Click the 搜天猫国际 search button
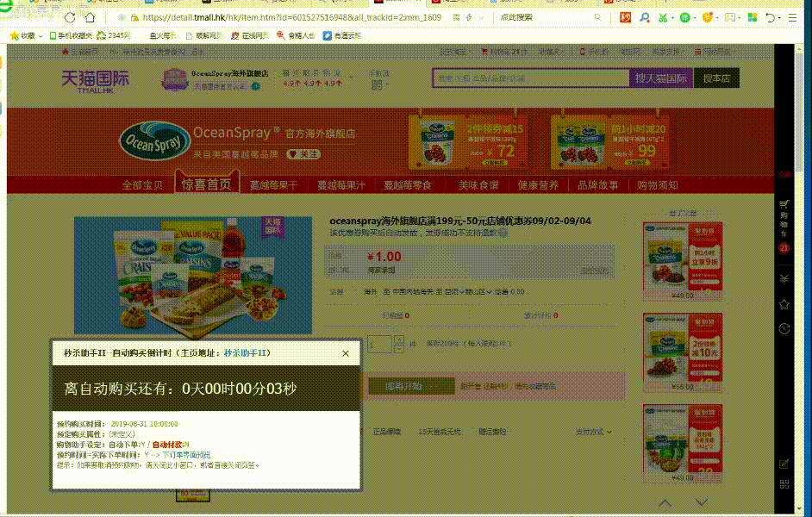This screenshot has height=517, width=812. tap(661, 78)
